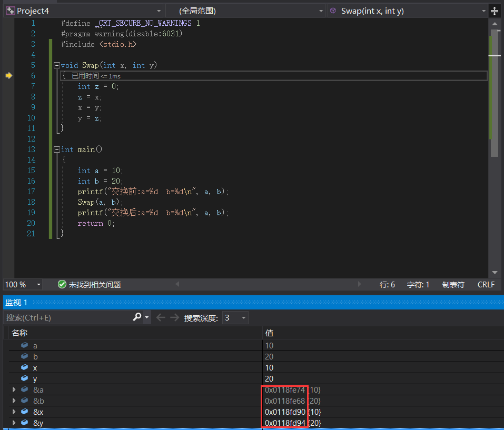The height and width of the screenshot is (430, 504).
Task: Click the purple cube icon beside Swap function
Action: point(333,11)
